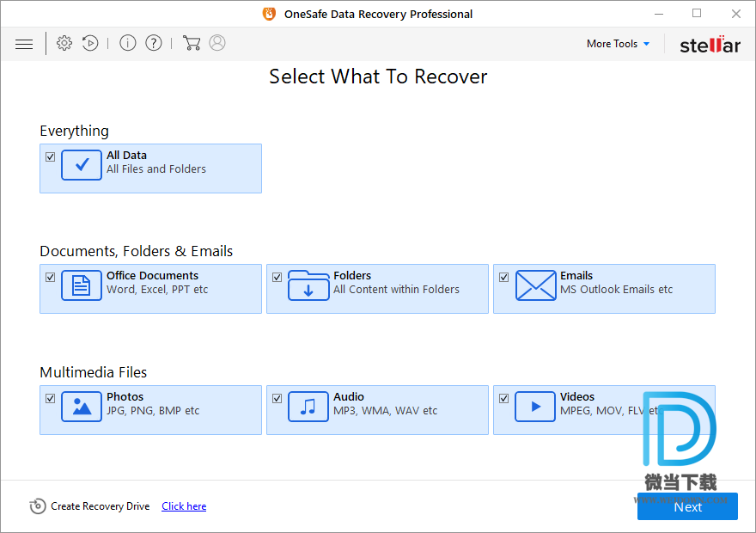
Task: Click the resume recovery icon
Action: (90, 43)
